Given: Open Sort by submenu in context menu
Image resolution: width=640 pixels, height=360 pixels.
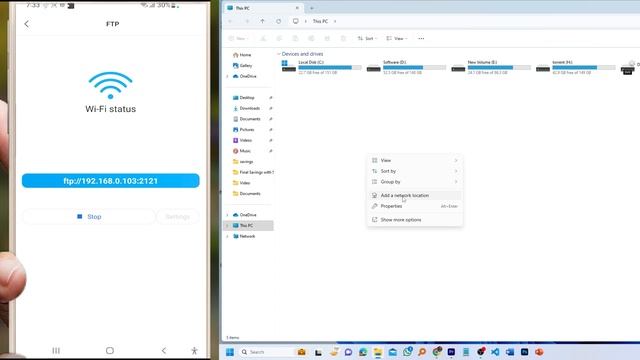Looking at the screenshot, I should click(x=415, y=171).
